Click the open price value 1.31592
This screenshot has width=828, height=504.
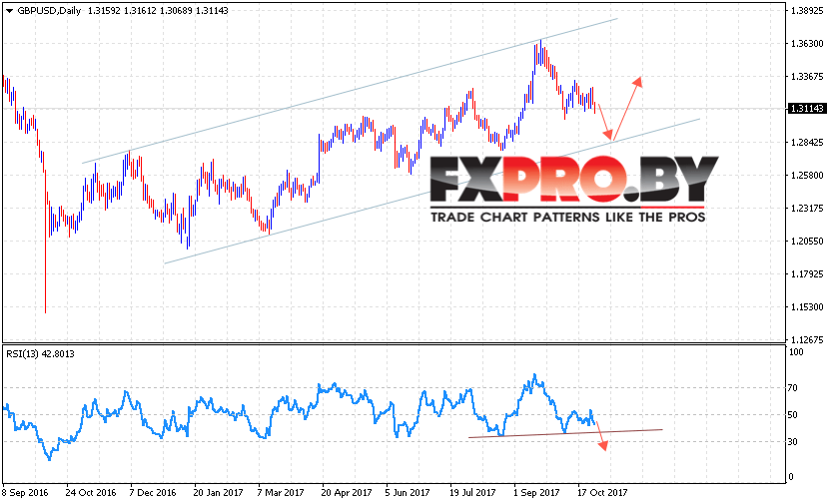[104, 11]
